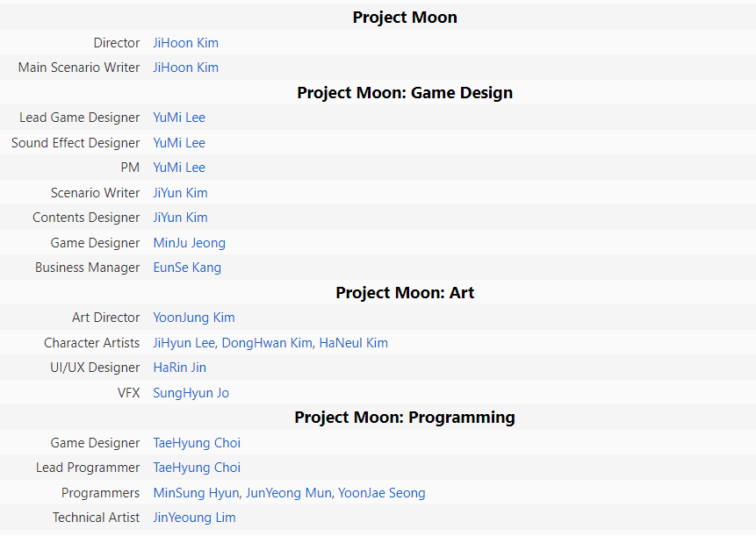The height and width of the screenshot is (536, 756).
Task: Open Technical Artist JinYeoung Lim link
Action: [x=194, y=518]
